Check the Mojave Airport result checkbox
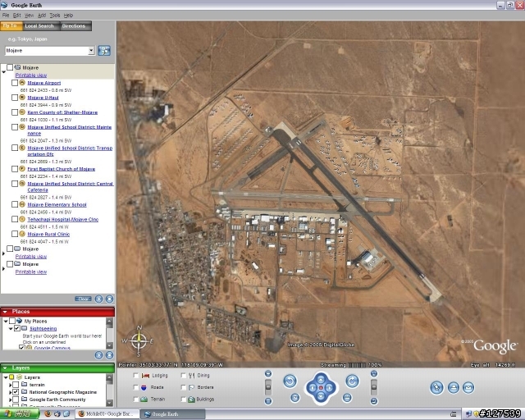 click(x=15, y=83)
